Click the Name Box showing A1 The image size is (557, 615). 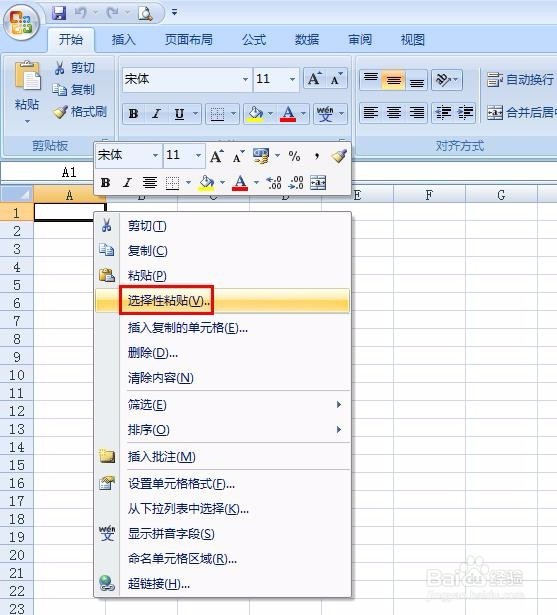(x=48, y=172)
